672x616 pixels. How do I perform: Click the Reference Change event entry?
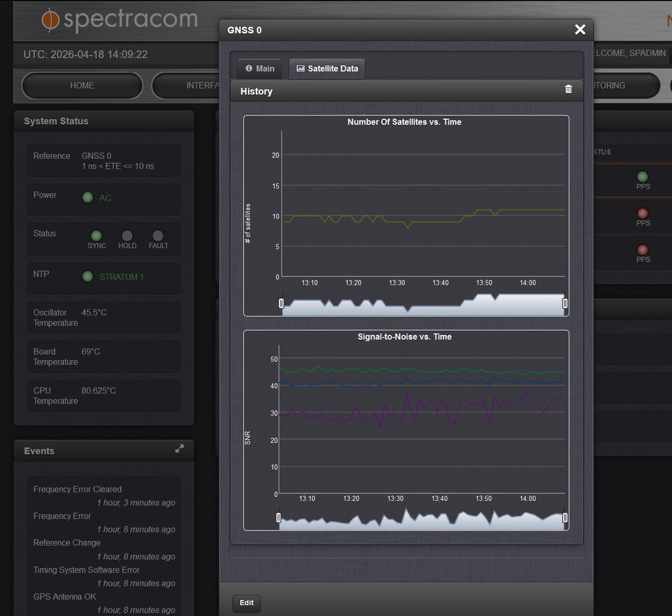coord(67,543)
